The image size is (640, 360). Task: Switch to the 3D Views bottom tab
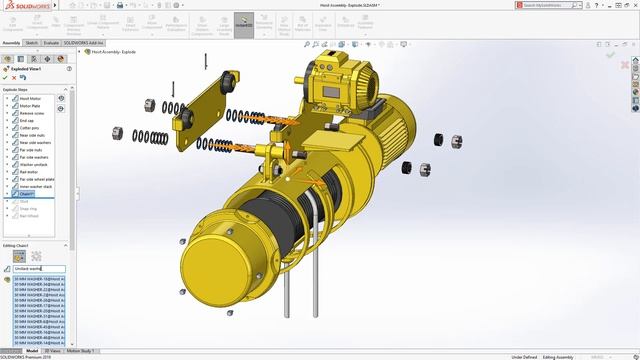52,351
